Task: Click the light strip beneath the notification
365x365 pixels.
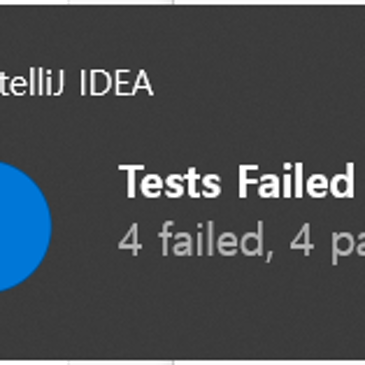Action: tap(182, 363)
